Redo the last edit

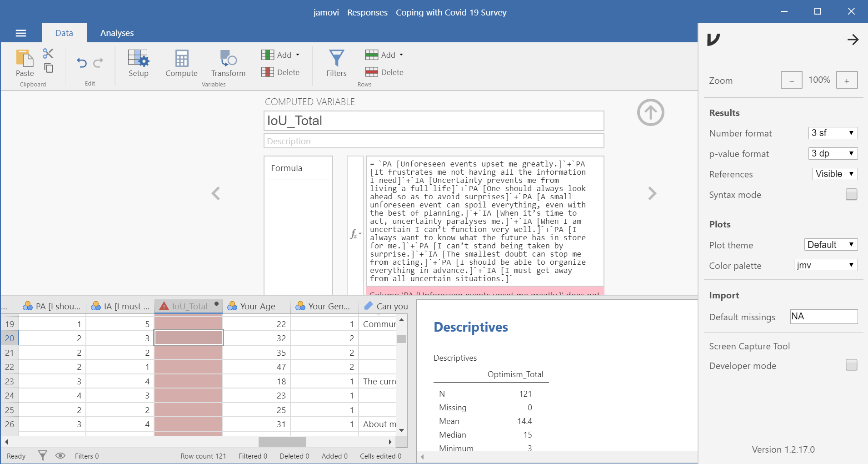pyautogui.click(x=98, y=63)
